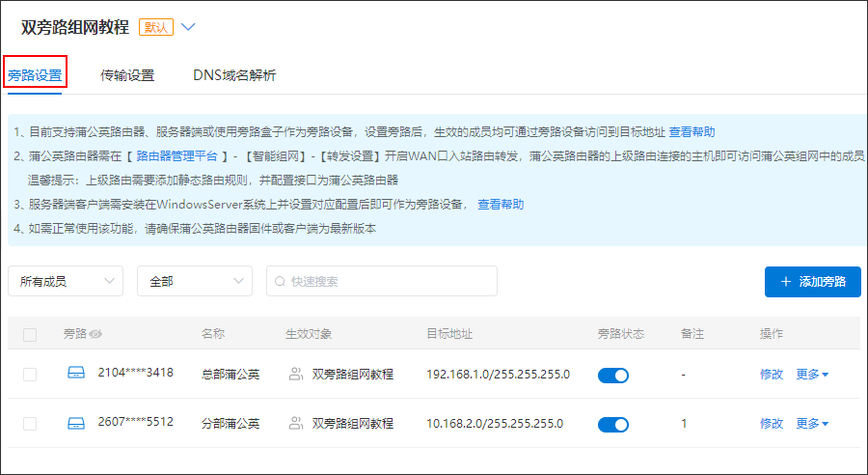Disable bypass switch for 总部蒲公英
The image size is (868, 475).
613,376
